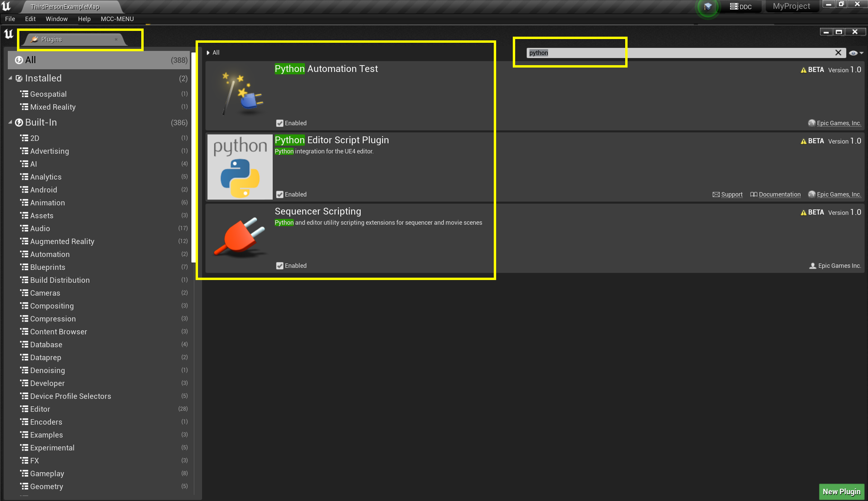Click the Animation category list icon
The width and height of the screenshot is (868, 501).
tap(24, 203)
